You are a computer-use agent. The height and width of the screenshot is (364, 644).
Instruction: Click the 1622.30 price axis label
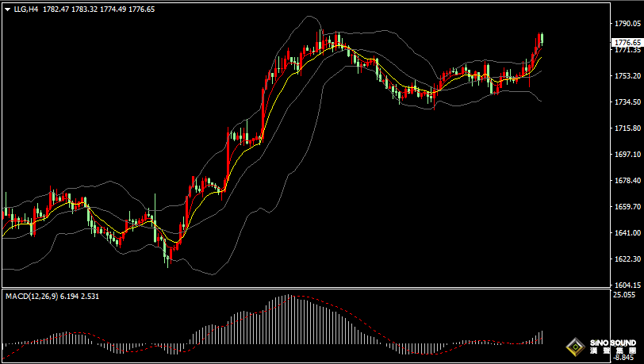click(627, 259)
